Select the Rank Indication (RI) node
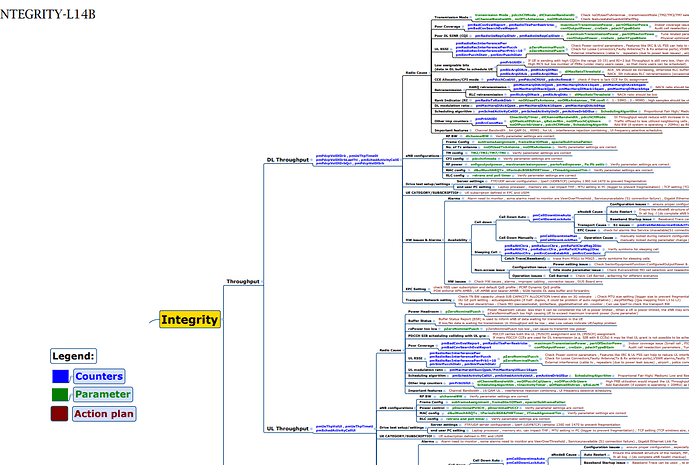This screenshot has height=465, width=689. click(451, 100)
